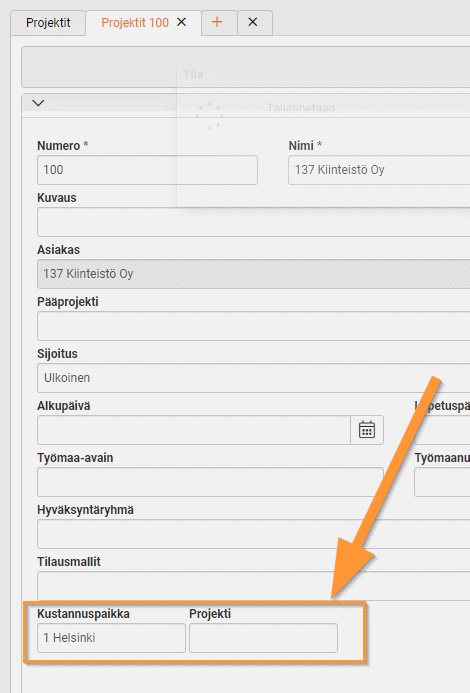The image size is (470, 693).
Task: Click the Työmaanumero field on the right
Action: point(442,482)
